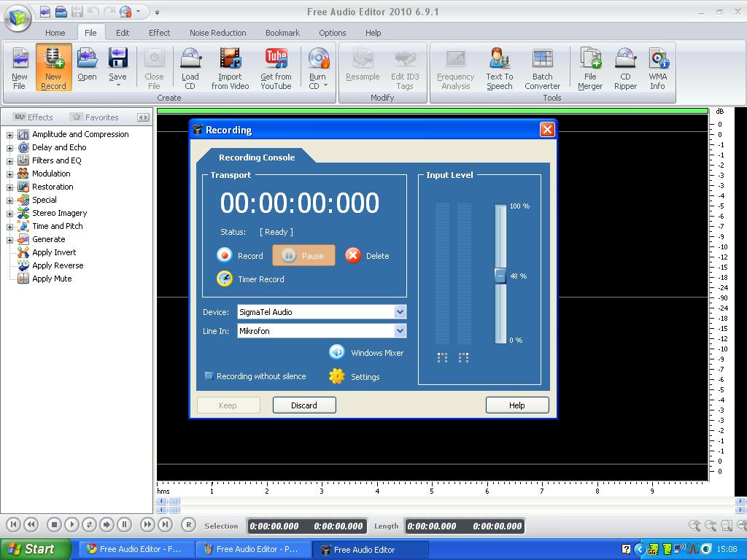Expand Delay and Echo tree node
This screenshot has height=560, width=747.
pos(9,148)
